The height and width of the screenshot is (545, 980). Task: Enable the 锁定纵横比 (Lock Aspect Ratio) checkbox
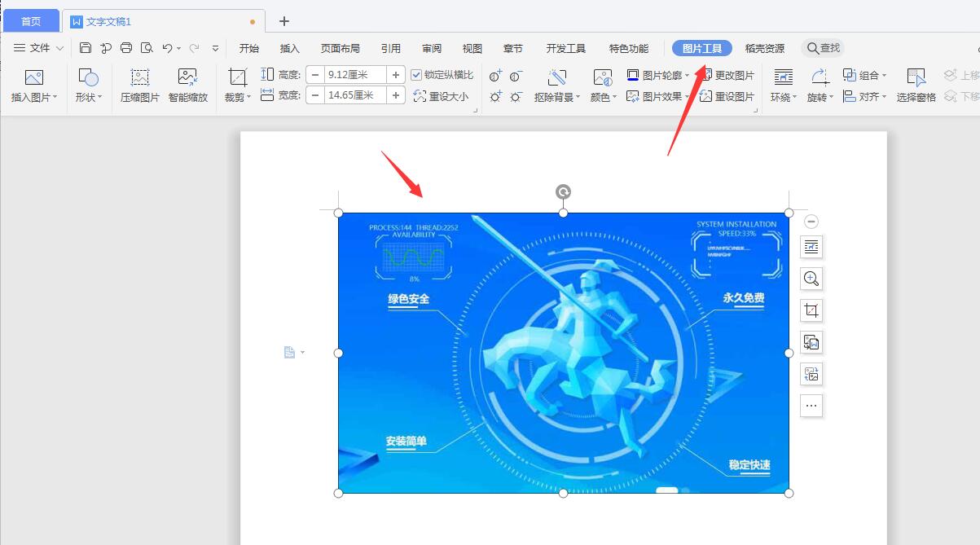417,74
